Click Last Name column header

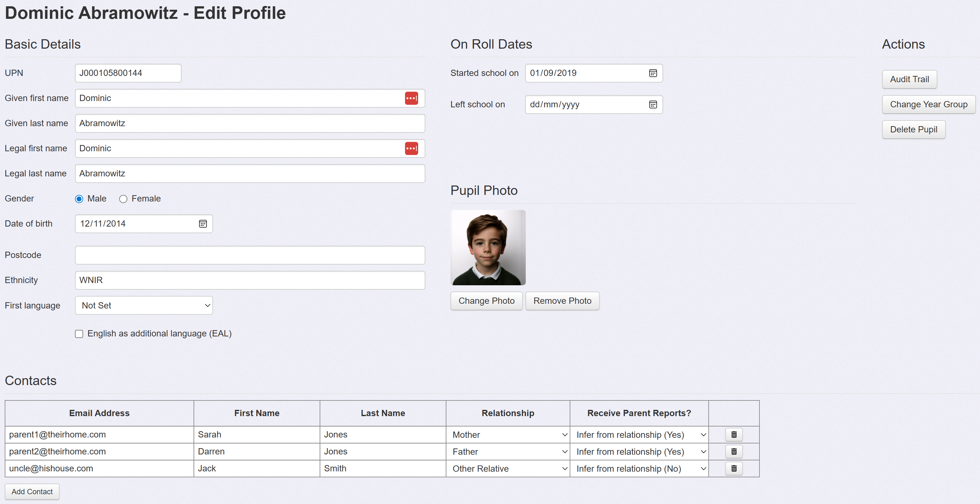tap(383, 413)
